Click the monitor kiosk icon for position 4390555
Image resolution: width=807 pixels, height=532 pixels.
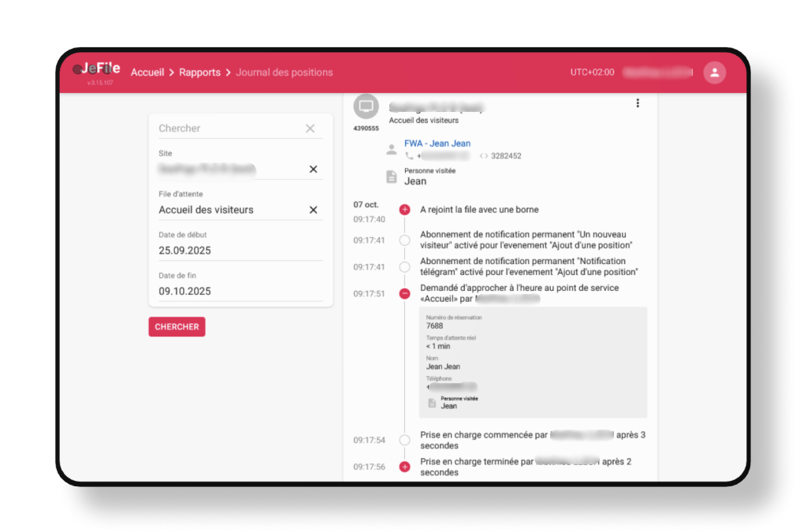[366, 106]
